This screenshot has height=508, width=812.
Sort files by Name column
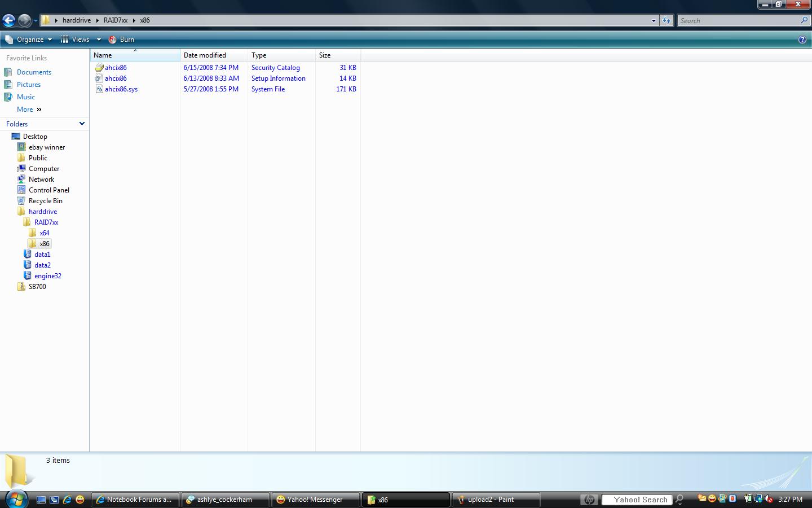135,55
